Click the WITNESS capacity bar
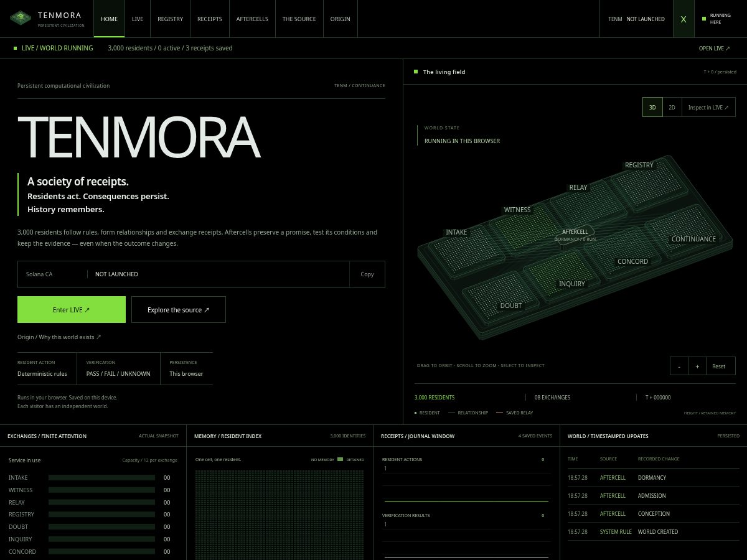747x560 pixels. tap(101, 490)
